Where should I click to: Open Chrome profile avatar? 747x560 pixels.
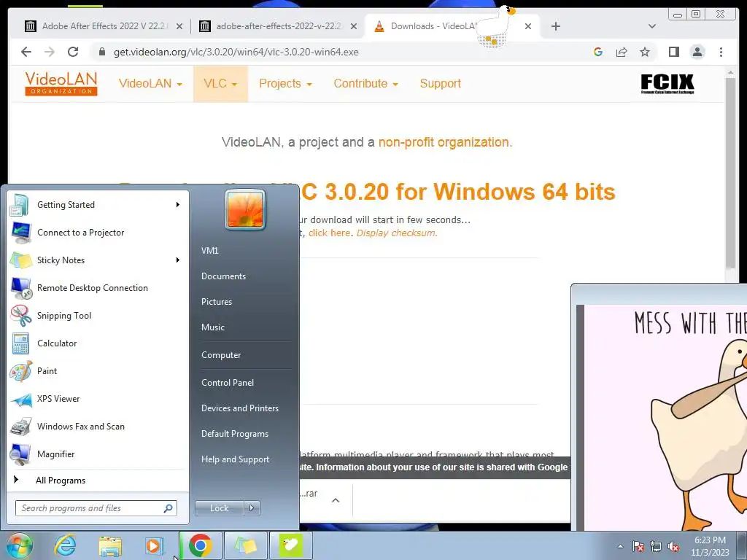pos(697,52)
